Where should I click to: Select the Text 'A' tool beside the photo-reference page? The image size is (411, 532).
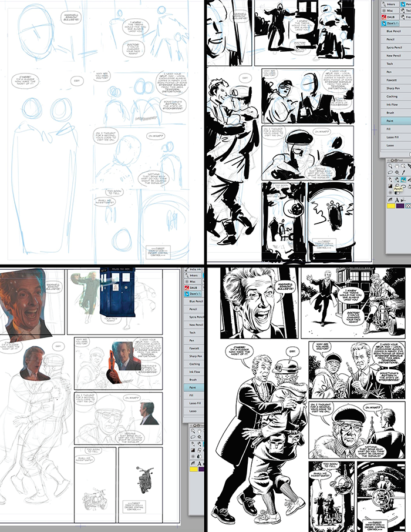pos(199,463)
